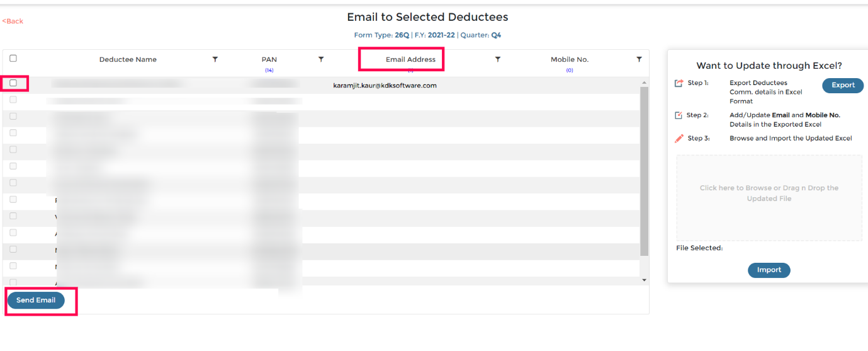The width and height of the screenshot is (868, 351).
Task: Click scrollbar up arrow of deductee list
Action: coord(644,83)
